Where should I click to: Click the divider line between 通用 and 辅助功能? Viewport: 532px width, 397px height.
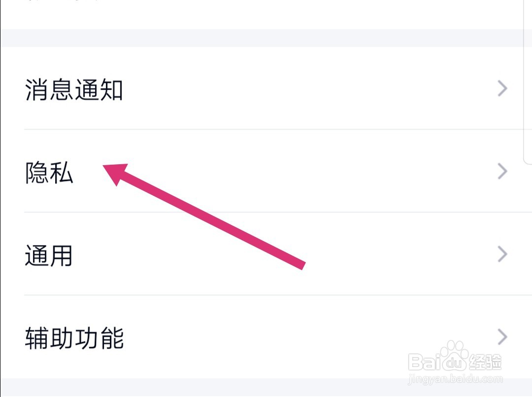[278, 295]
